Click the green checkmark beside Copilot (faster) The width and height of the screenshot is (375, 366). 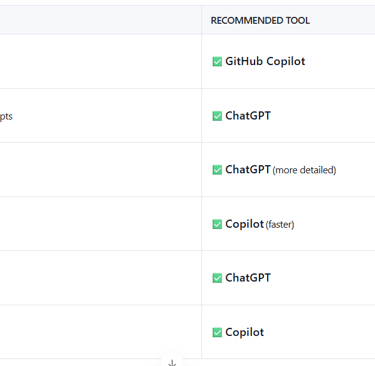(217, 224)
